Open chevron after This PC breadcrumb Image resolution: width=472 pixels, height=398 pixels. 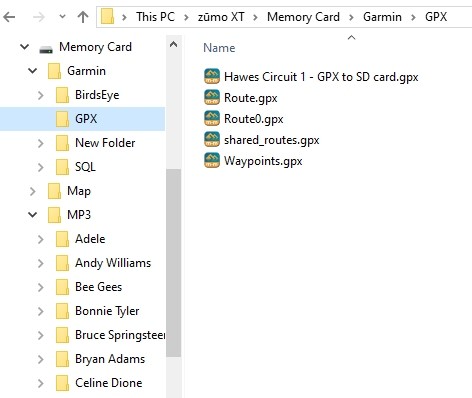click(186, 17)
